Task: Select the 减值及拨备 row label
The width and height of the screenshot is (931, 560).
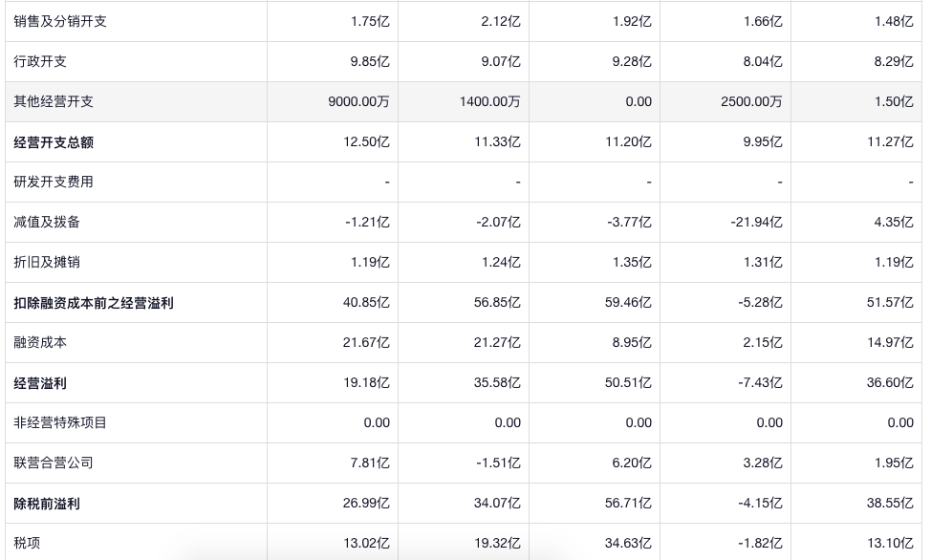Action: (x=47, y=222)
